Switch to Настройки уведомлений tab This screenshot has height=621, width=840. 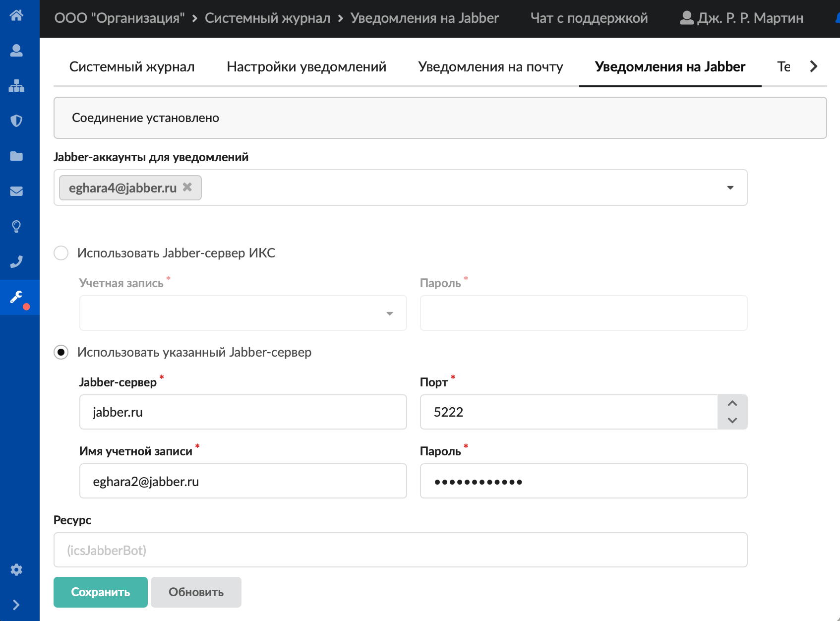[306, 66]
